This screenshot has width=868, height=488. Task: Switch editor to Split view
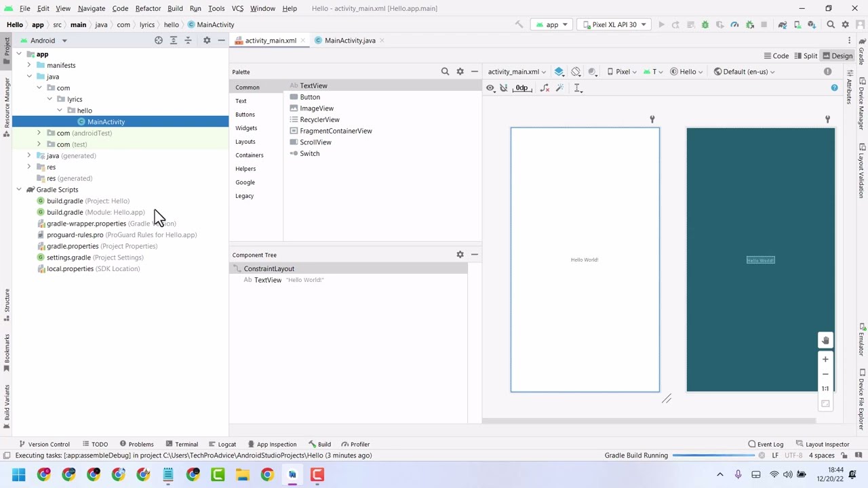(805, 56)
